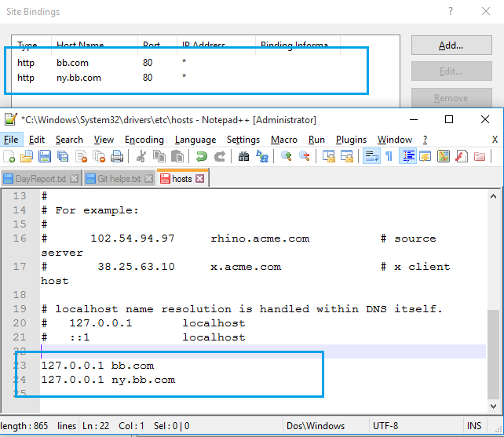Image resolution: width=504 pixels, height=437 pixels.
Task: Click the Save All toolbar icon
Action: click(x=63, y=156)
